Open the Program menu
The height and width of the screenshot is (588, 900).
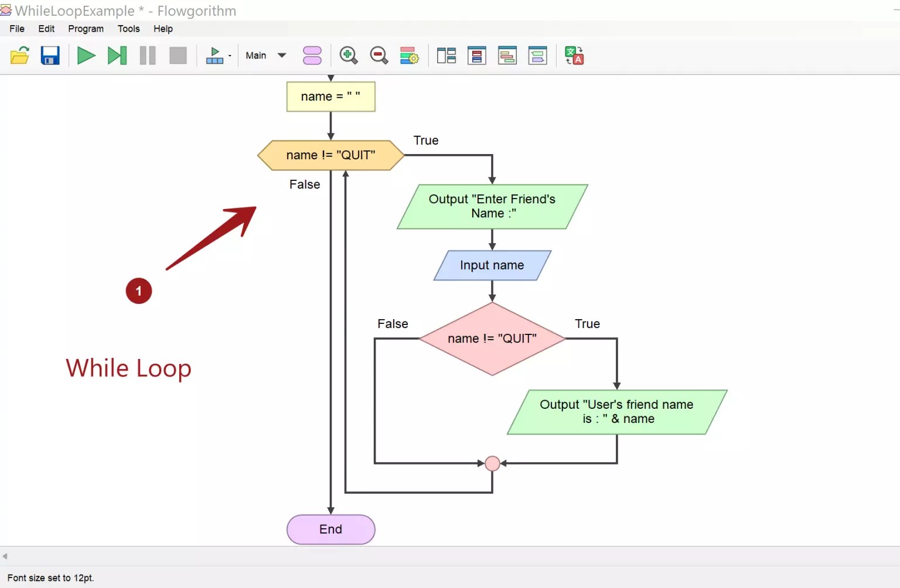[86, 29]
